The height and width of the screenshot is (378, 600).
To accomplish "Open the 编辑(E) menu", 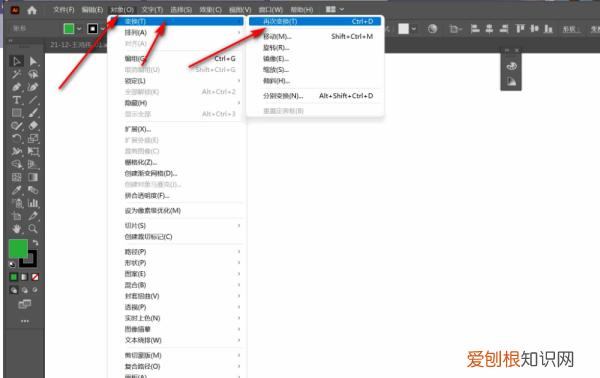I will click(x=92, y=10).
